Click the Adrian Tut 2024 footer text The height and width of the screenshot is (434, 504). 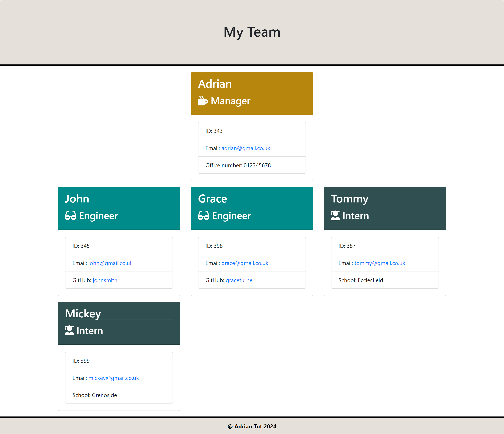252,426
